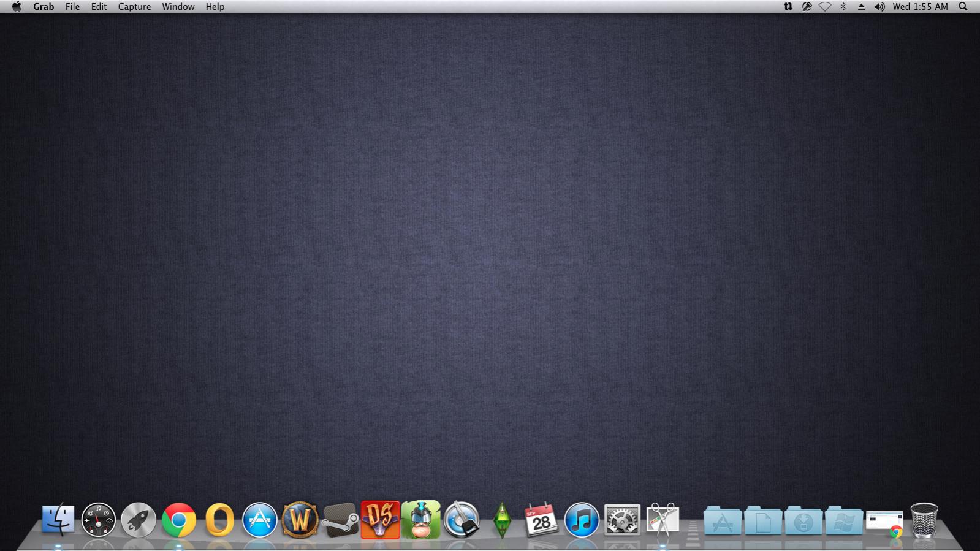Image resolution: width=980 pixels, height=551 pixels.
Task: Open the Applications folder stack in Dock
Action: tap(723, 520)
